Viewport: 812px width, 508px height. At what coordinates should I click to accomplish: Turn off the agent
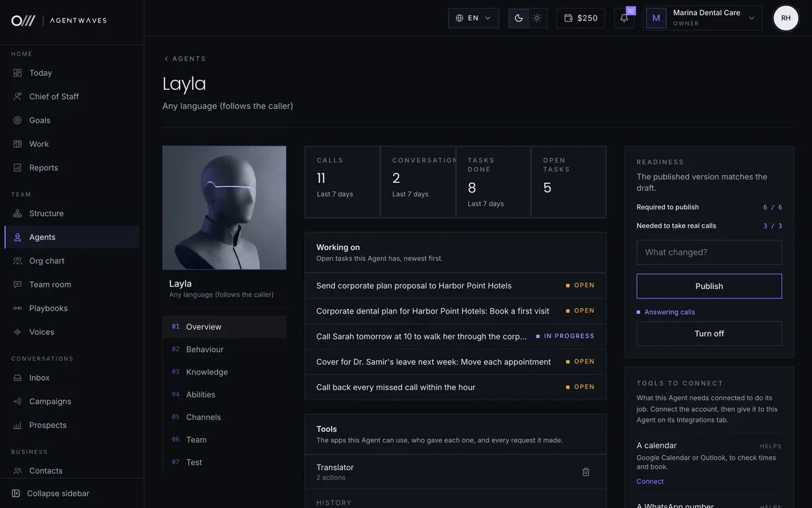(709, 334)
